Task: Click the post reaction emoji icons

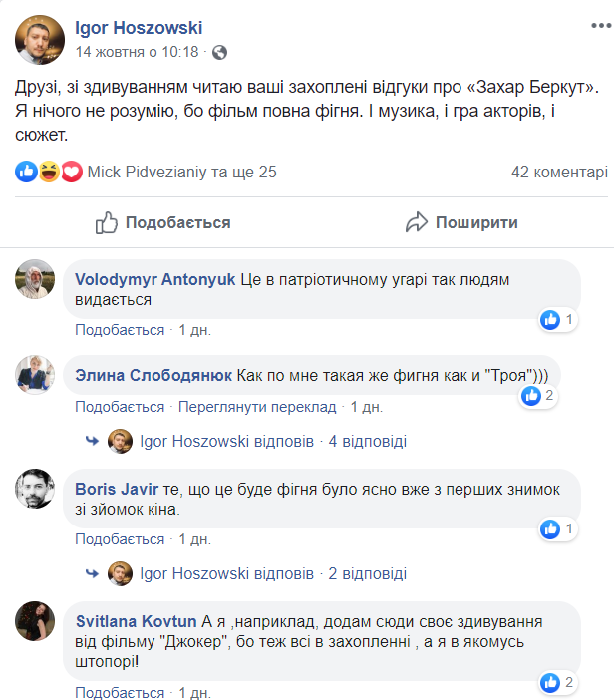Action: [50, 172]
